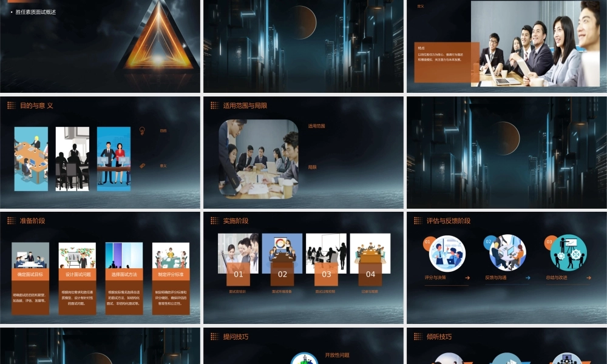Viewport: 607px width, 364px height.
Task: Select the circular illustration above 反馈与沟通
Action: [507, 252]
